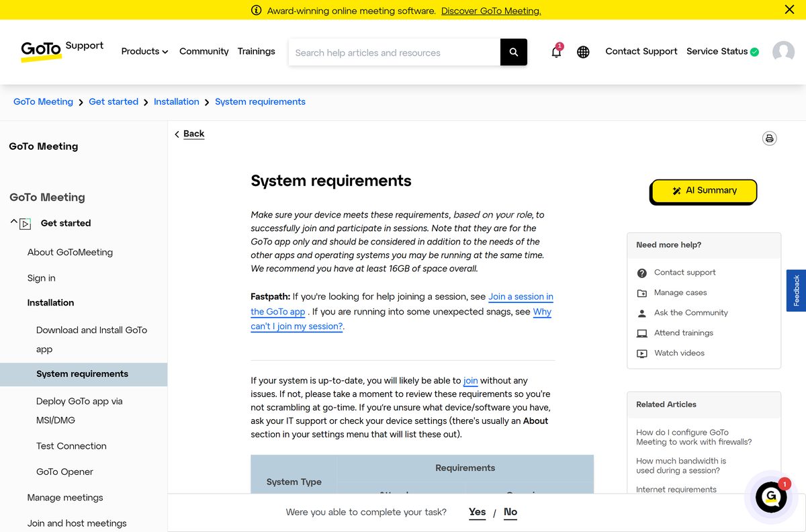Click the green service status check icon
The image size is (806, 532).
tap(754, 52)
